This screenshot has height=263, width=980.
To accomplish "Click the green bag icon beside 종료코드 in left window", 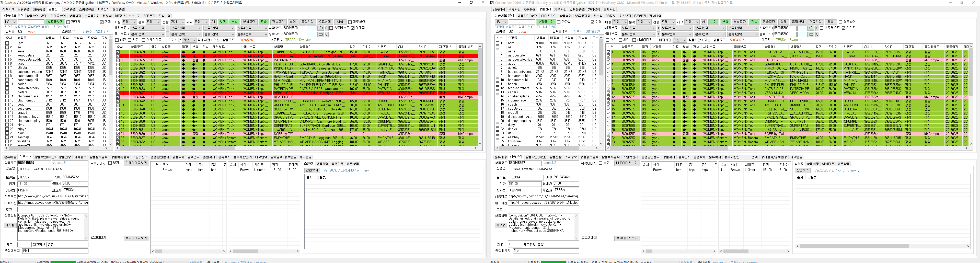I will [321, 34].
